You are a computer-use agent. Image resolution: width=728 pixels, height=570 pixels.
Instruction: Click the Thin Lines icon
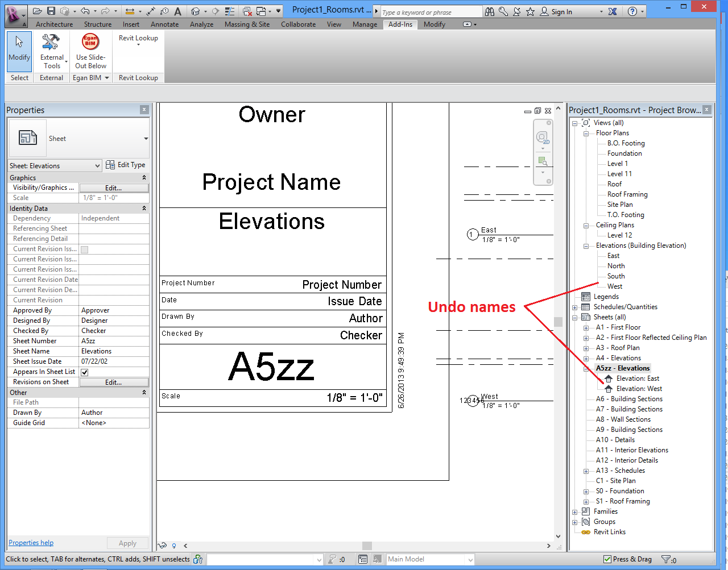tap(230, 11)
